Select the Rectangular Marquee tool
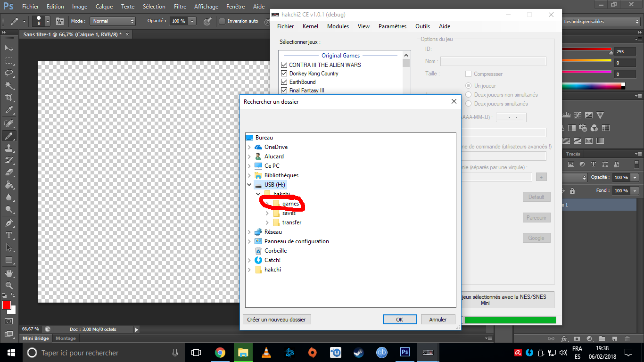Screen dimensions: 644x362 tap(9, 60)
